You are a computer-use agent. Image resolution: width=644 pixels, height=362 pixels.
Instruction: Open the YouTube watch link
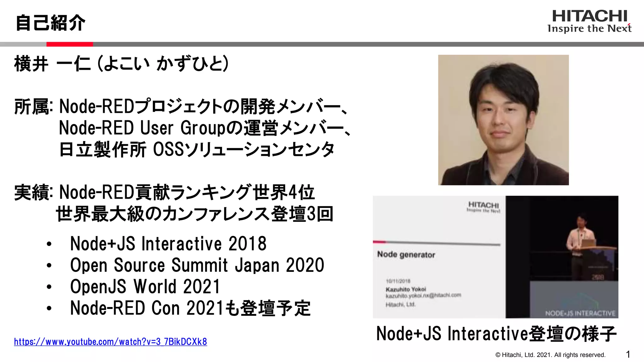coord(110,342)
